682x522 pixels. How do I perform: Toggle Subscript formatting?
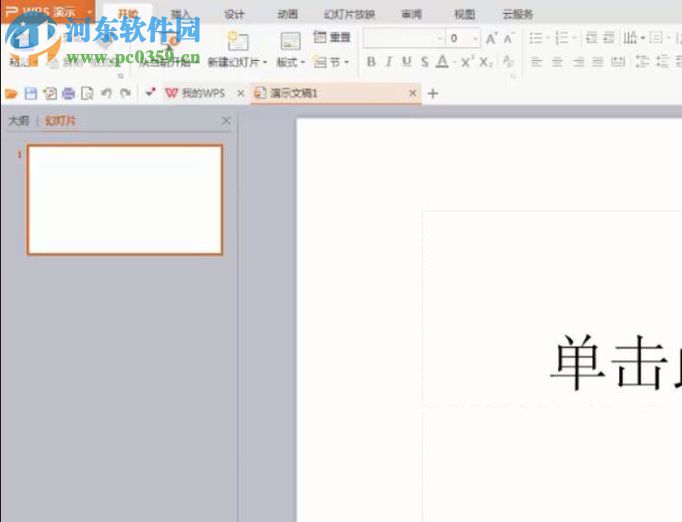485,62
